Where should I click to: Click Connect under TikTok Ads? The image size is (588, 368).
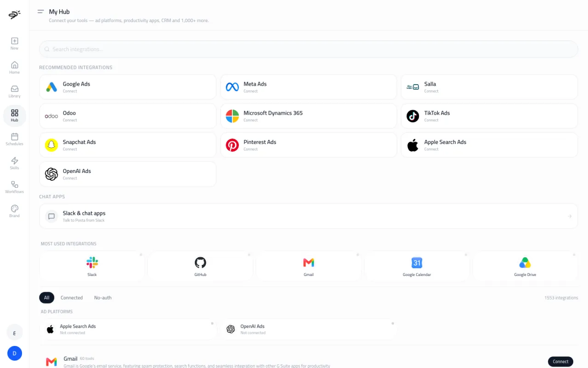click(x=431, y=120)
